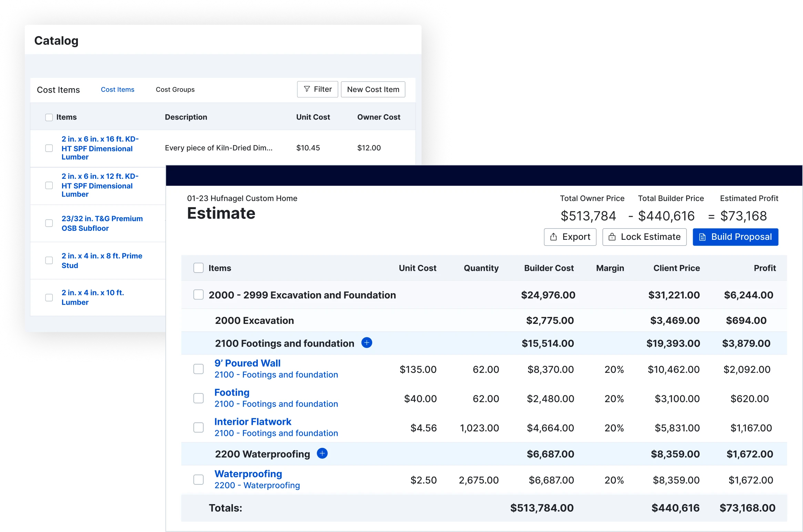The width and height of the screenshot is (803, 532).
Task: Click the Quantity column header
Action: [x=481, y=268]
